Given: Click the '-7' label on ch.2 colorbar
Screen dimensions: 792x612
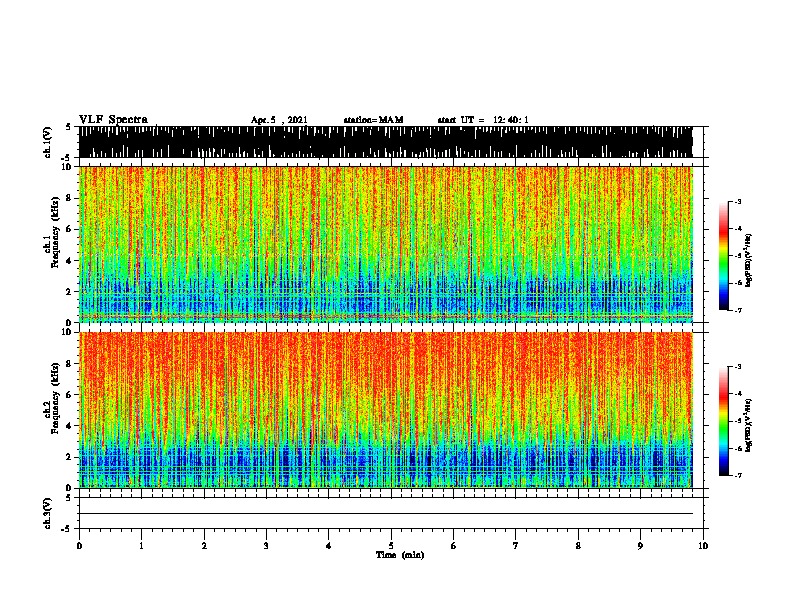Looking at the screenshot, I should 738,475.
